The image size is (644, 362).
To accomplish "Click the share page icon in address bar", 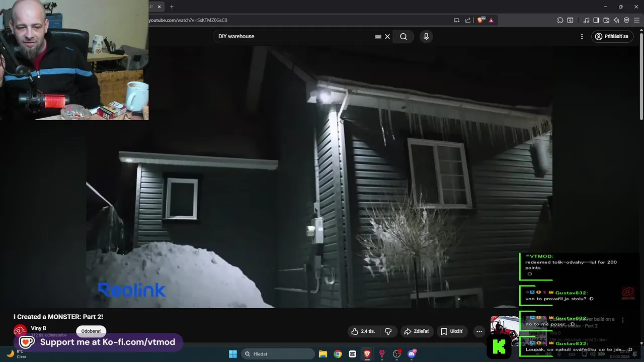I will pos(468,20).
